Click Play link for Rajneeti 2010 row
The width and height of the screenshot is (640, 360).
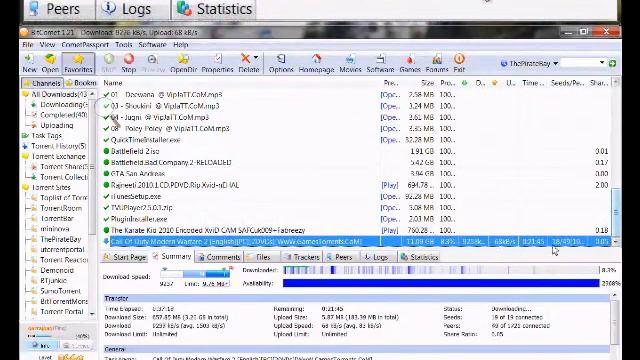[x=389, y=185]
